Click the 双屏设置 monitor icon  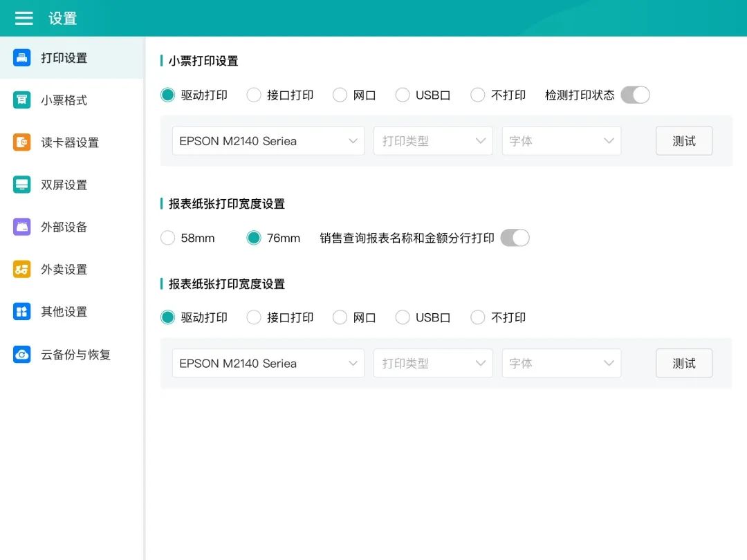(22, 185)
